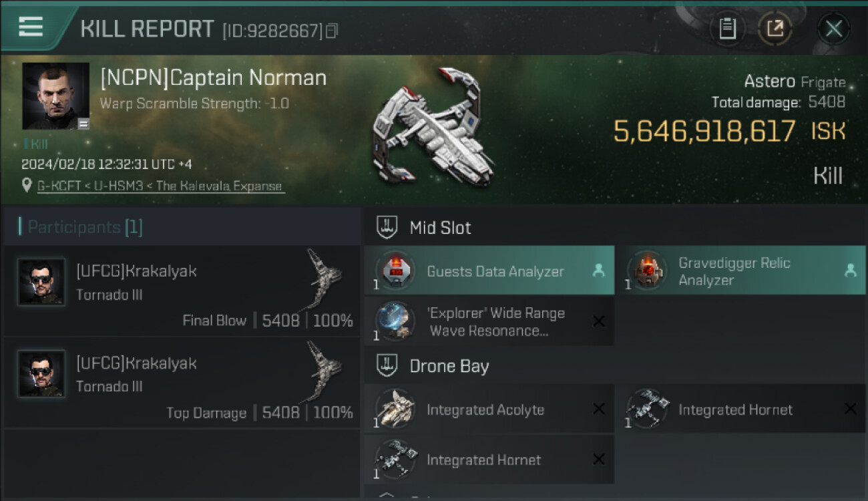Open the hamburger main menu
This screenshot has height=501, width=868.
point(31,27)
